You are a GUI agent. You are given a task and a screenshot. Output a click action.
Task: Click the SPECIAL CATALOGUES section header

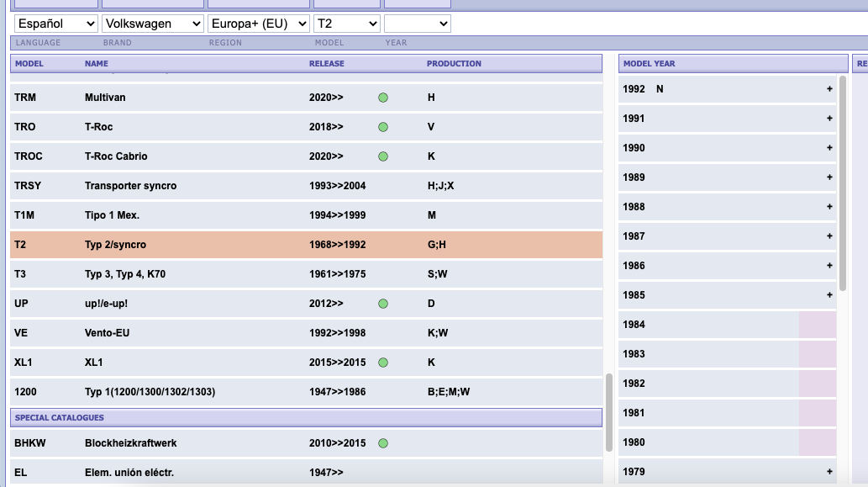pyautogui.click(x=306, y=418)
